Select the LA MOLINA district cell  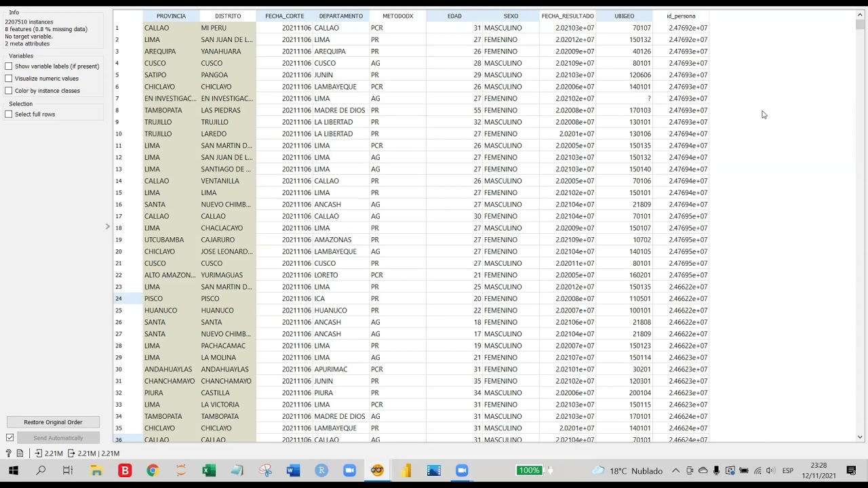tap(228, 358)
